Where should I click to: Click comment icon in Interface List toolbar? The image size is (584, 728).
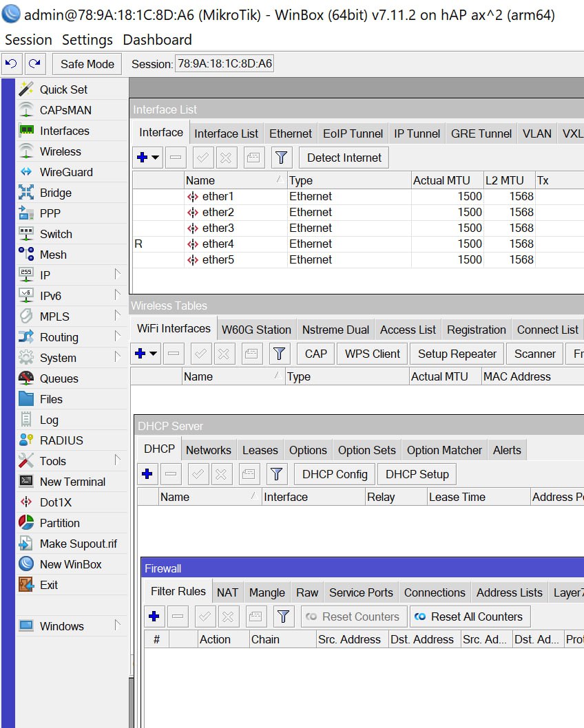coord(253,158)
